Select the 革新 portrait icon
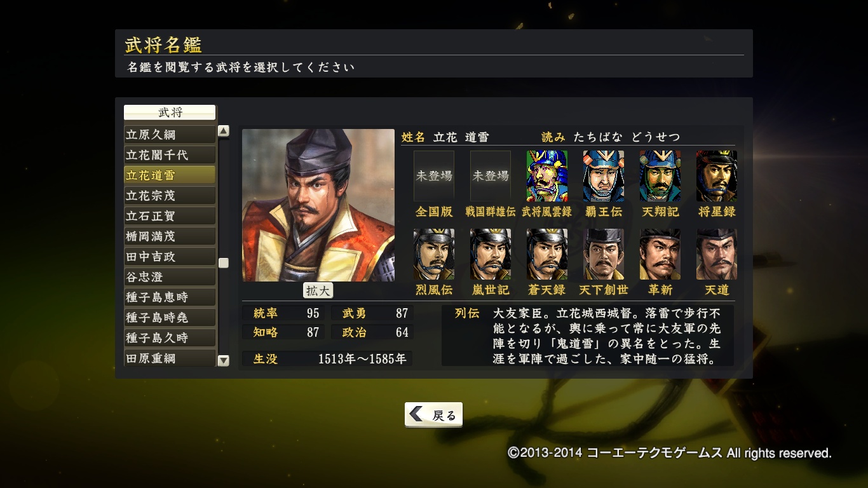868x488 pixels. (x=660, y=254)
